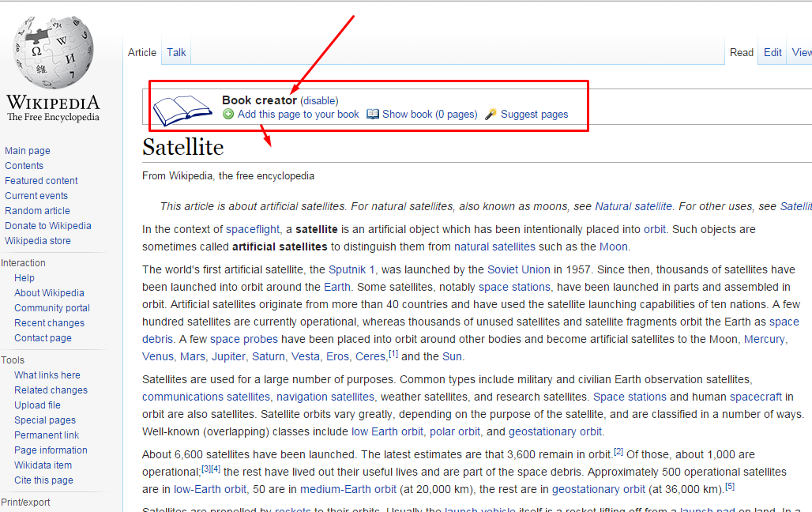Click the Ceres link
The width and height of the screenshot is (812, 512).
[x=370, y=356]
